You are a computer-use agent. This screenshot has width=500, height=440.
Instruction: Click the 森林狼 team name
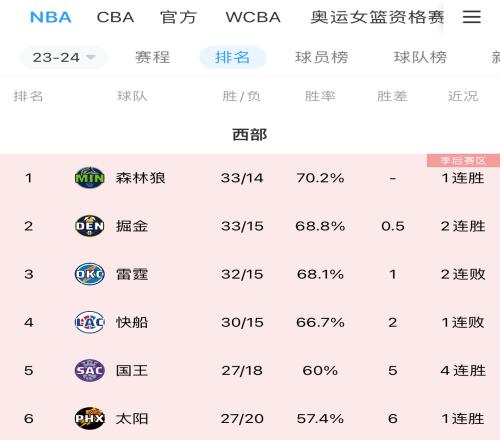(140, 178)
